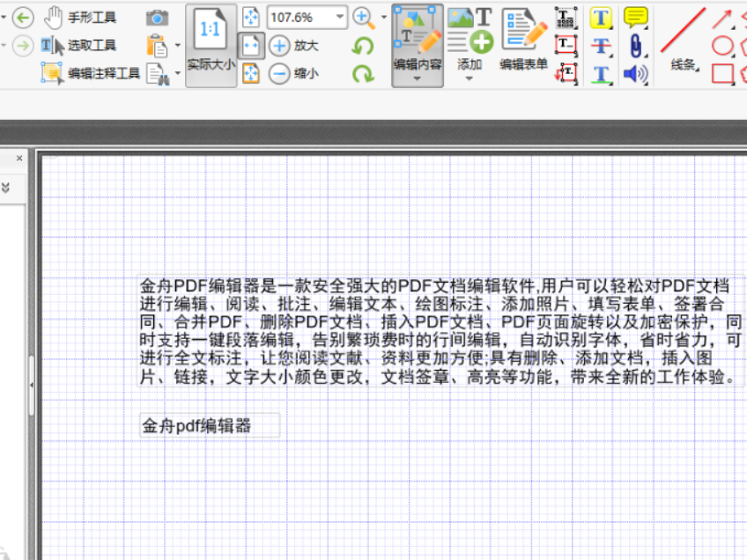The width and height of the screenshot is (747, 560).
Task: Toggle the fit width page icon
Action: pyautogui.click(x=251, y=46)
